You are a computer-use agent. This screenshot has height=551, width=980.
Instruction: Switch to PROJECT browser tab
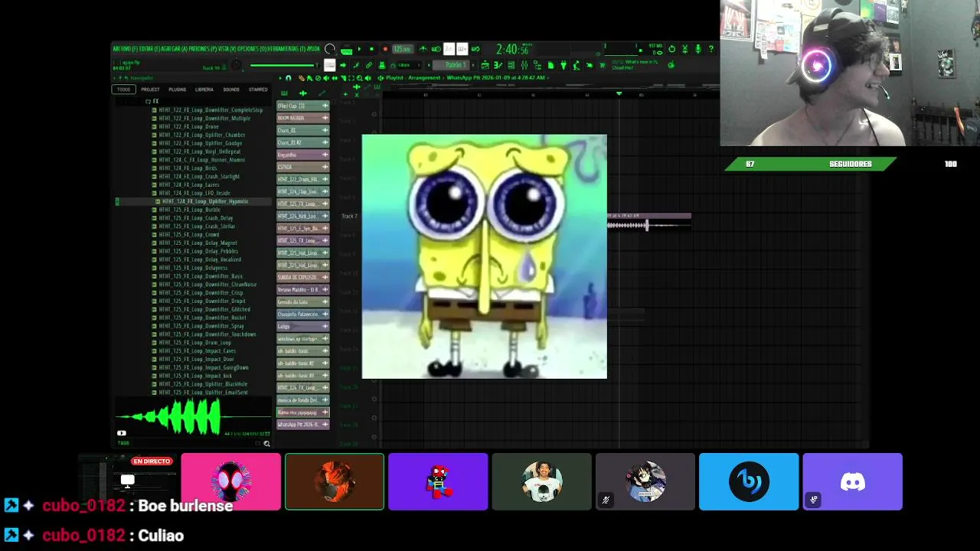(150, 90)
